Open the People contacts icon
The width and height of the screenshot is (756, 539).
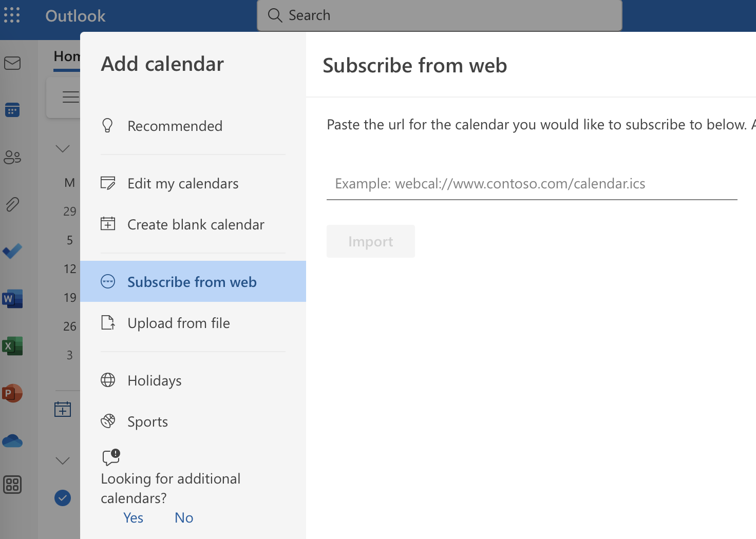click(12, 157)
